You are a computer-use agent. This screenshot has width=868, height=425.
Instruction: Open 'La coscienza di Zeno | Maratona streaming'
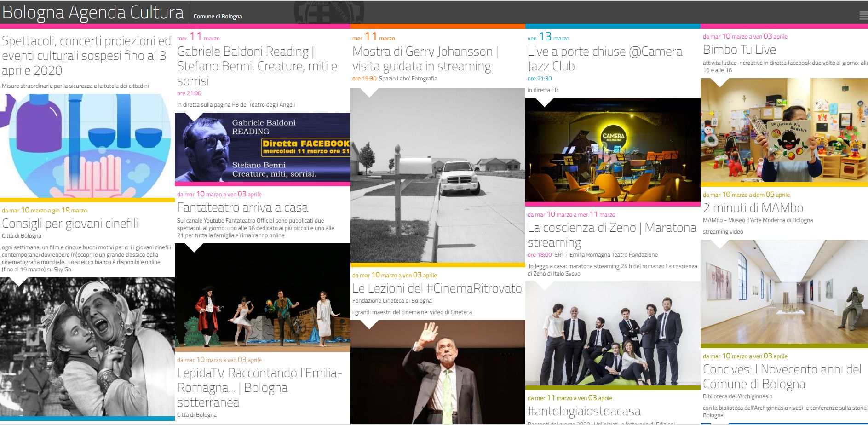tap(612, 235)
